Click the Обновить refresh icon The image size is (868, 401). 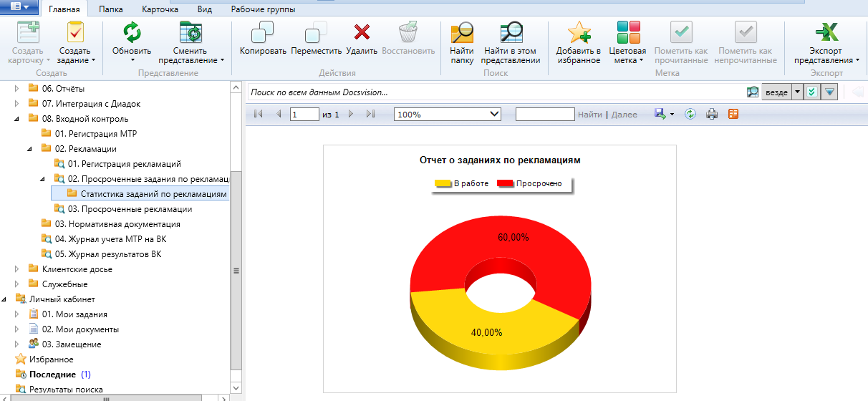(132, 32)
